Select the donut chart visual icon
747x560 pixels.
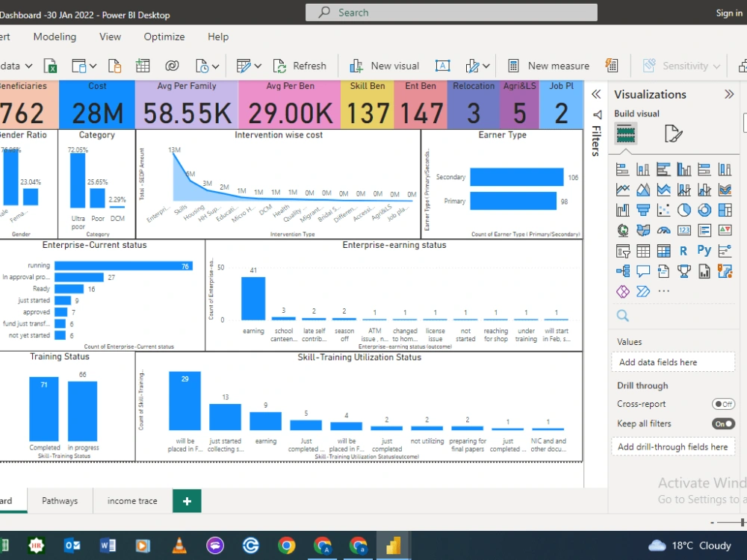(704, 210)
